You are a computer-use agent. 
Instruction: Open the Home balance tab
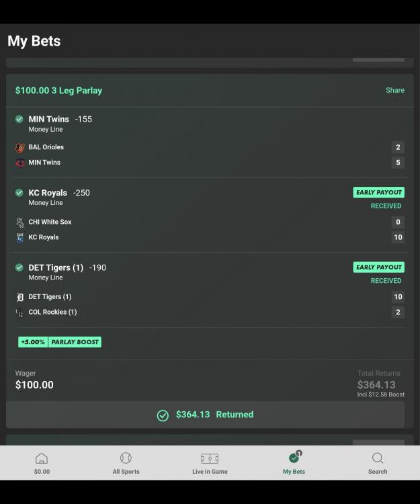(x=42, y=462)
